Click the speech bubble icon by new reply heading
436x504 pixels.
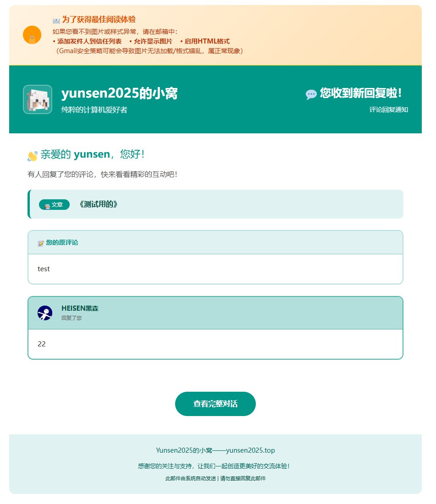[311, 94]
